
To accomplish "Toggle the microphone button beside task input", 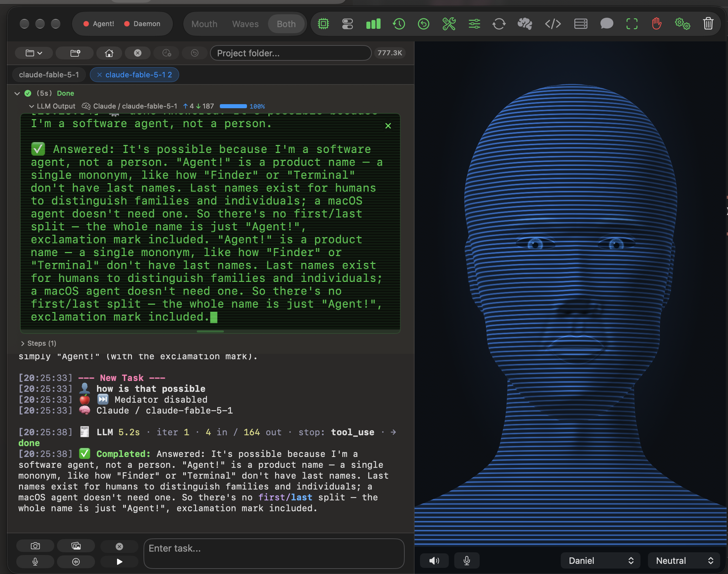I will 35,562.
